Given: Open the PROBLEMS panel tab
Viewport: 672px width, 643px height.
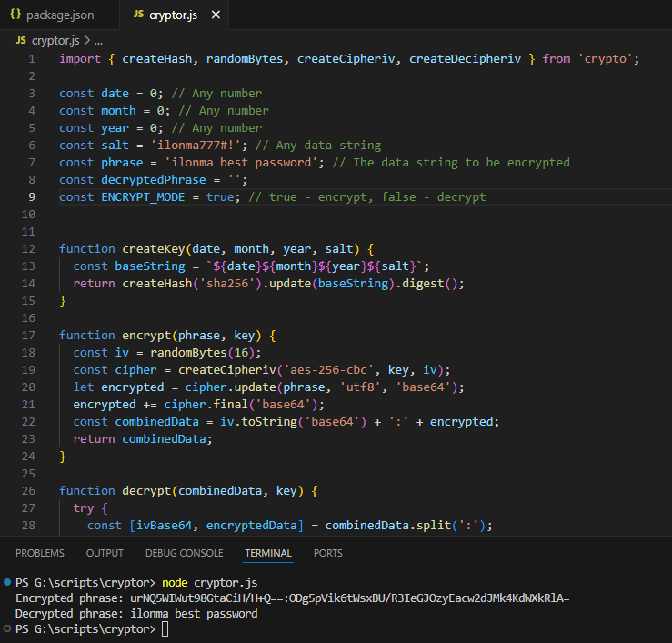Looking at the screenshot, I should coord(40,553).
